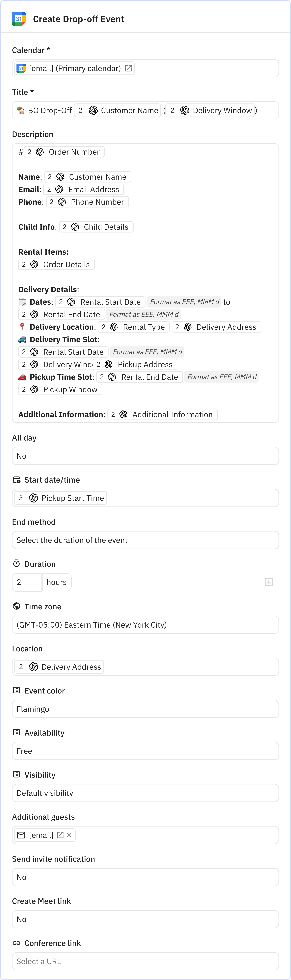Toggle Create Meet link setting
Image resolution: width=291 pixels, height=980 pixels.
coord(145,919)
